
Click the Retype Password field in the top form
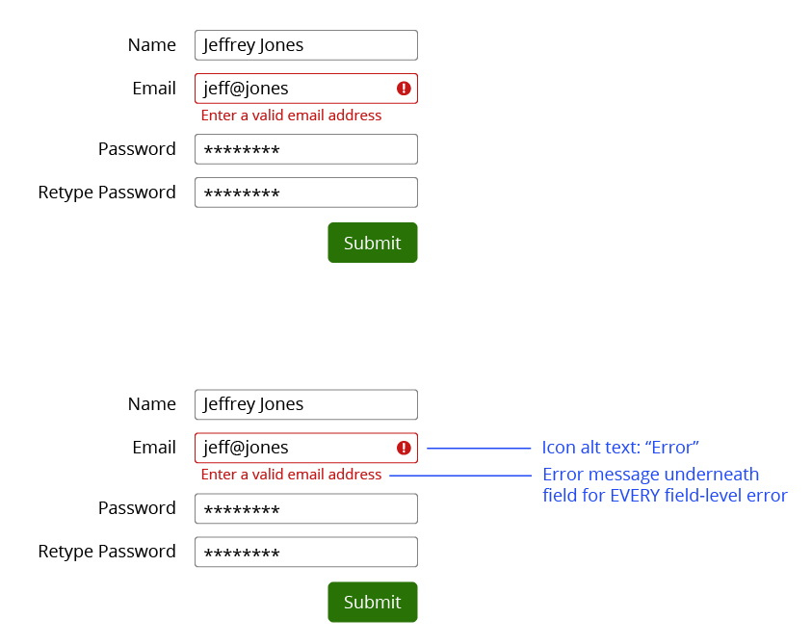306,193
